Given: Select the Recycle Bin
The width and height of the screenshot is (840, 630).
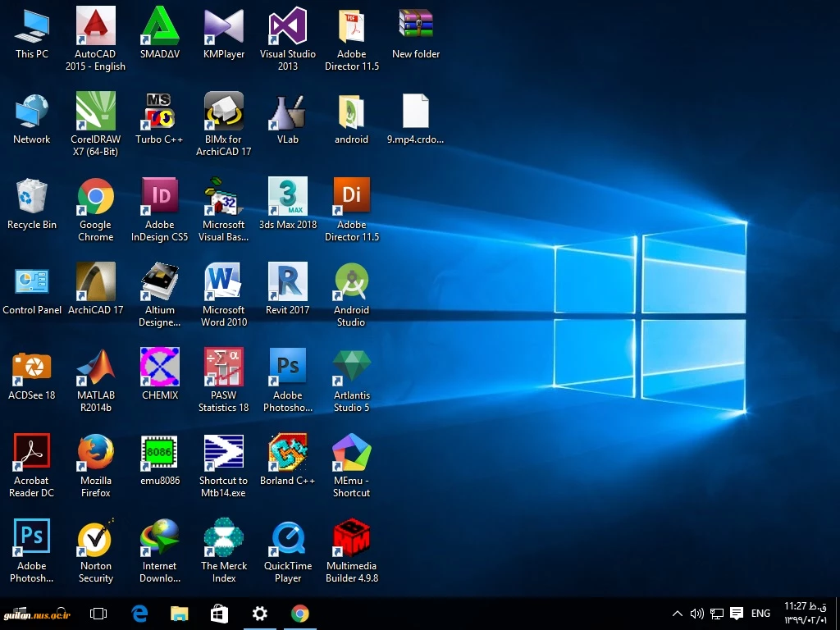Looking at the screenshot, I should (x=32, y=203).
